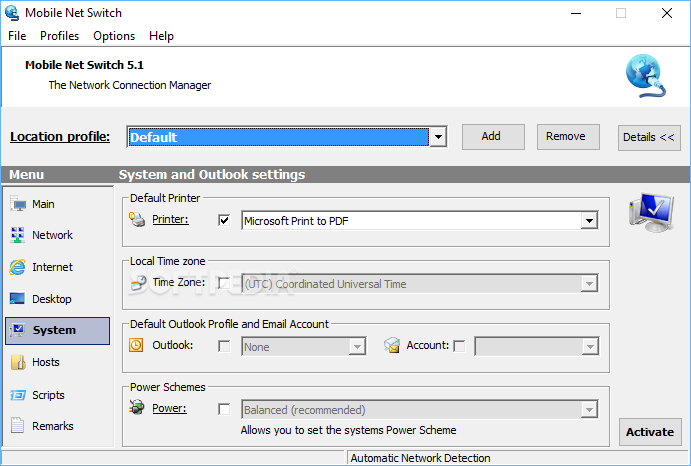Viewport: 691px width, 466px height.
Task: Click the System icon in the sidebar
Action: [x=18, y=330]
